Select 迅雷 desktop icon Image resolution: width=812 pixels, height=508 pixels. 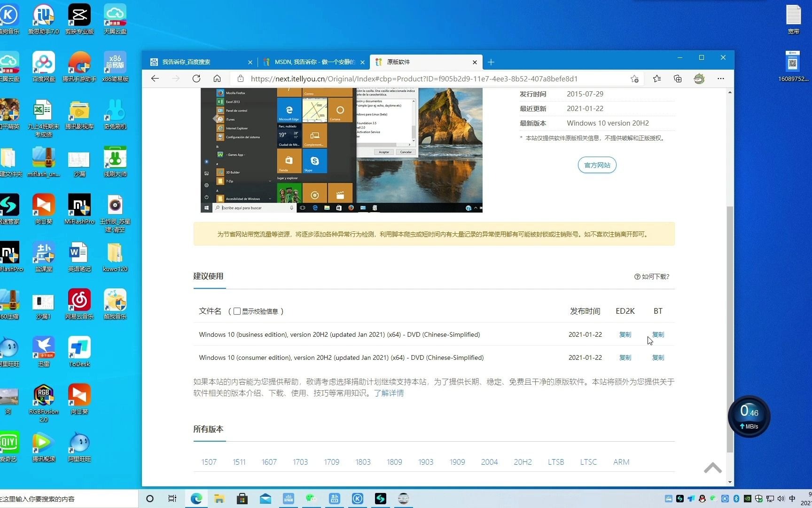tap(44, 352)
